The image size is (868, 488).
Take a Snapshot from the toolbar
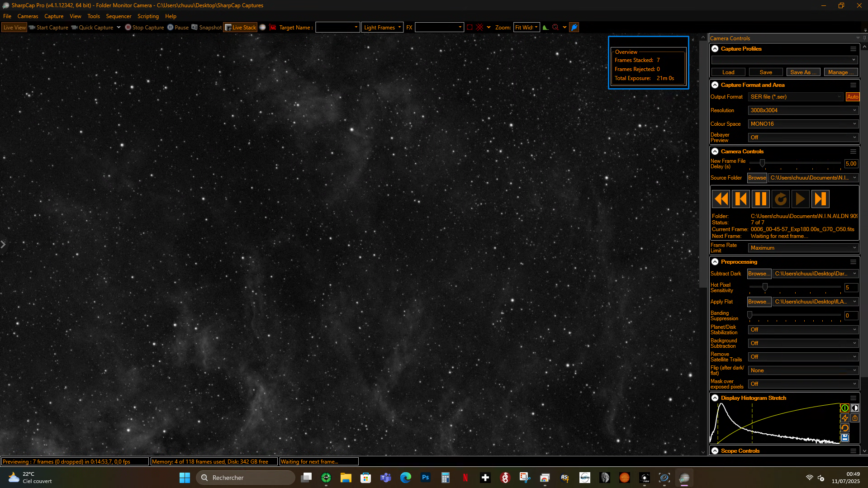click(207, 28)
